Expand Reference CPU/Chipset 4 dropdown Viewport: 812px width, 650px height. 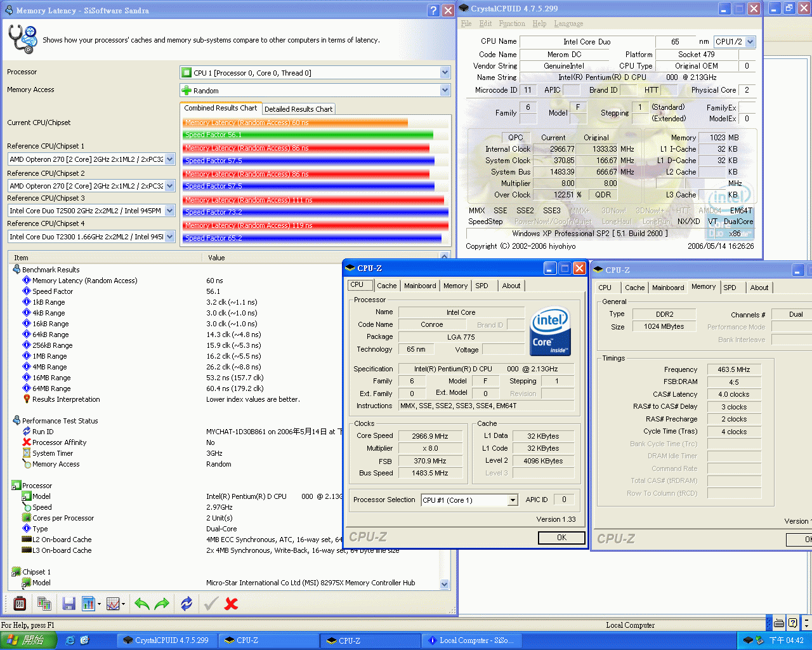click(x=170, y=237)
